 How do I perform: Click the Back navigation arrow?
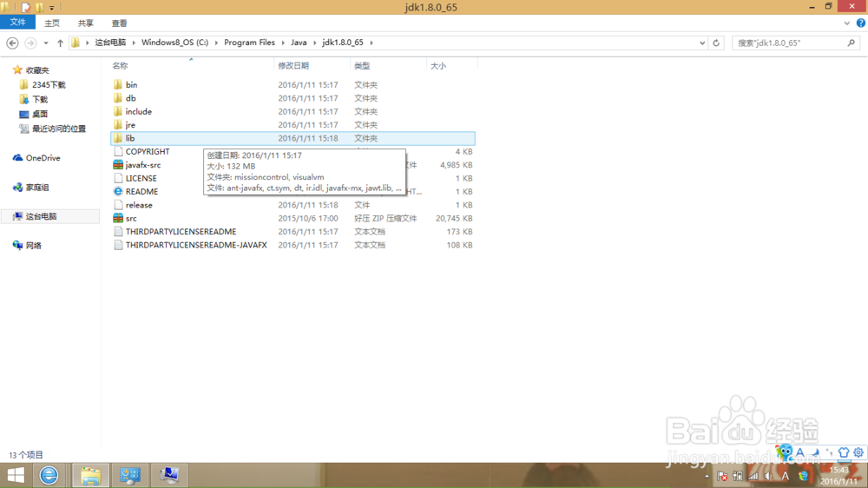12,43
